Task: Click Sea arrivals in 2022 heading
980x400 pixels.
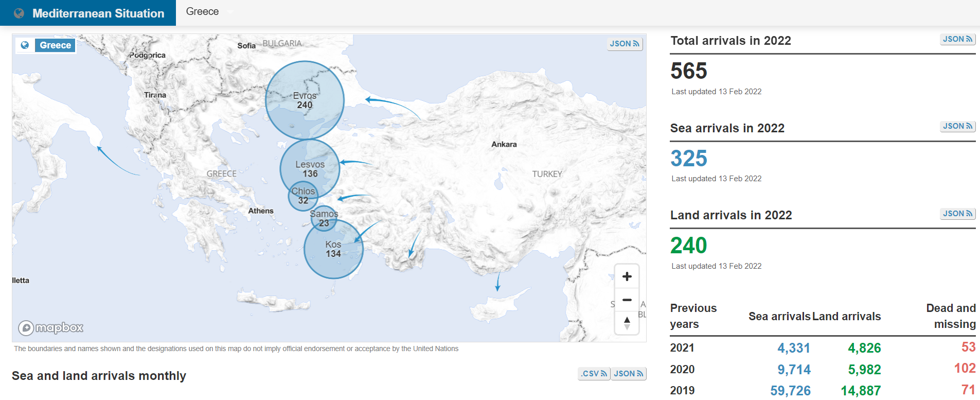Action: coord(727,128)
